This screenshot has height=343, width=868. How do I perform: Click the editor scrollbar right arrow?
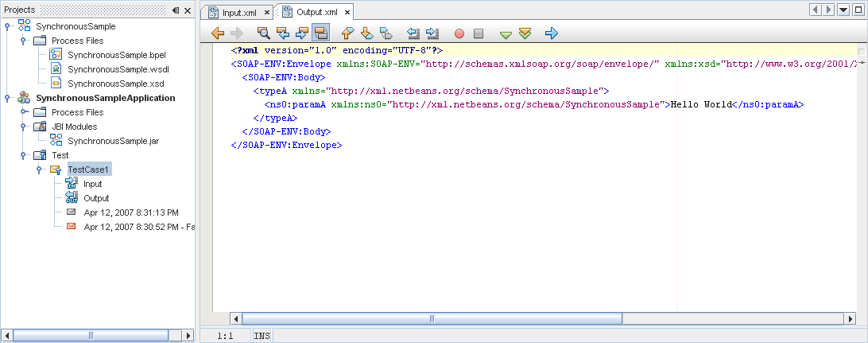[x=852, y=318]
